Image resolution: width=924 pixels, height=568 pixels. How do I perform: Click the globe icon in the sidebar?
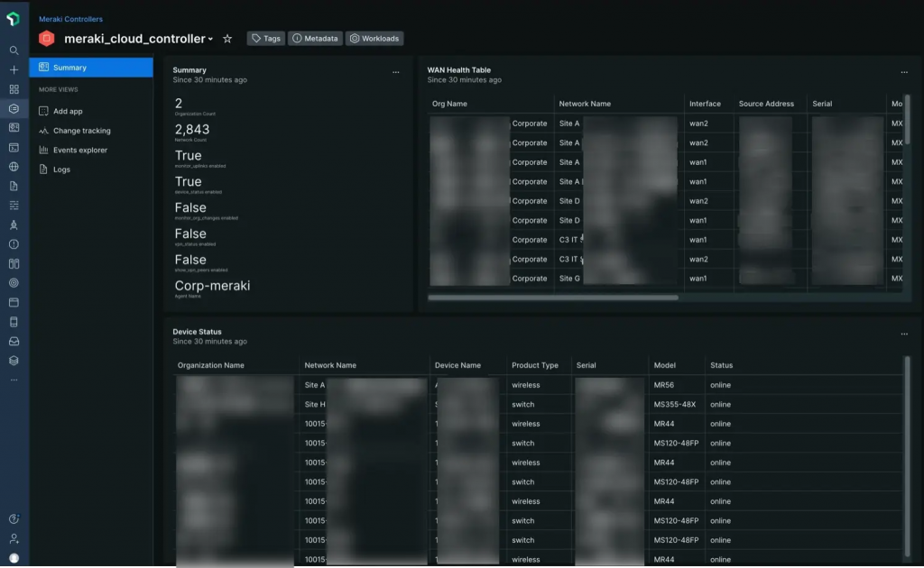[x=14, y=166]
